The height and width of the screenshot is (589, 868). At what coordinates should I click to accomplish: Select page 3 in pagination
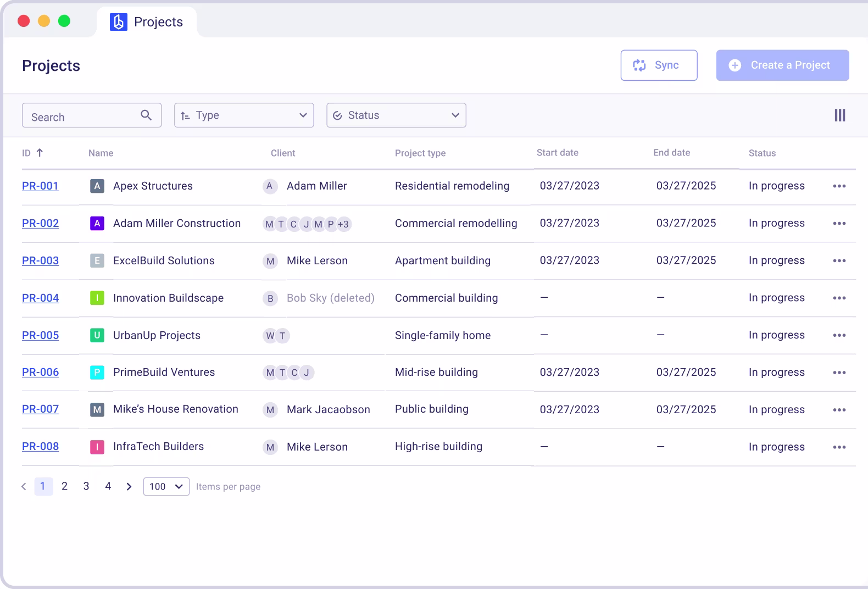coord(86,486)
